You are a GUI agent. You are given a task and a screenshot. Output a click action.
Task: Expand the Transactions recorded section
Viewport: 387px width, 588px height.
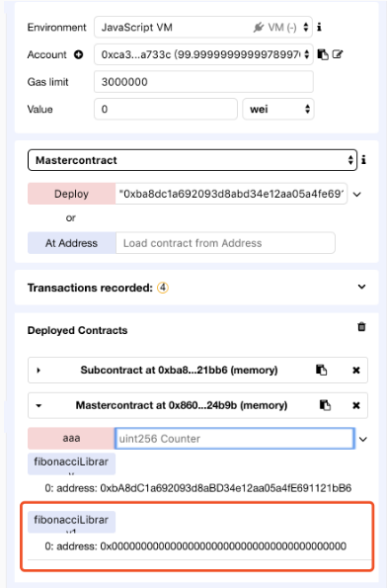pyautogui.click(x=361, y=287)
